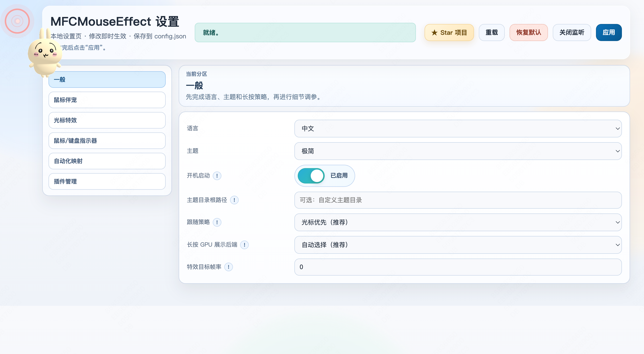The height and width of the screenshot is (354, 644).
Task: Click the Star 项目 button with star icon
Action: (449, 32)
